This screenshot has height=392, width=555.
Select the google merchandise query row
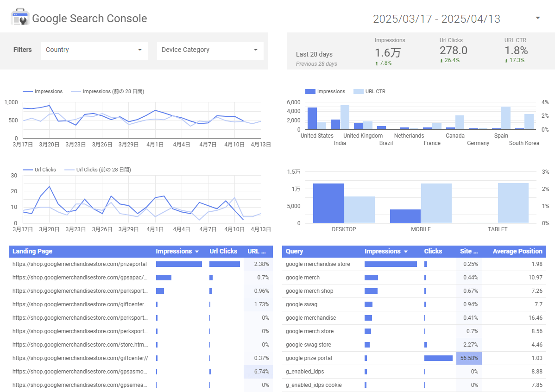(414, 318)
